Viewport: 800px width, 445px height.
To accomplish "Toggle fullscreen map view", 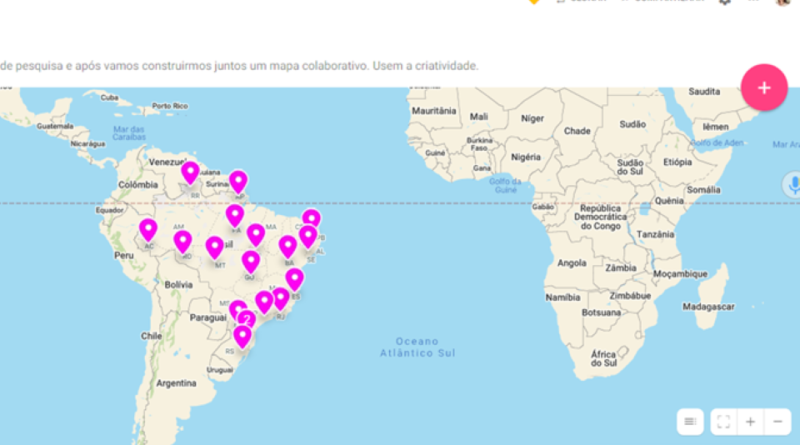I will click(723, 422).
